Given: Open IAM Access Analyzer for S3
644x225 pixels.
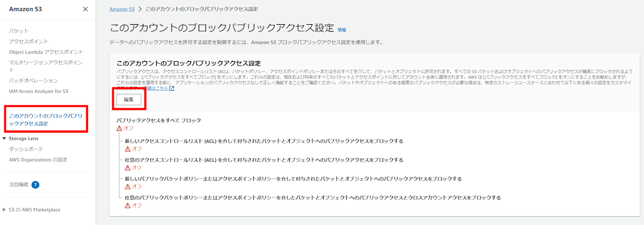Looking at the screenshot, I should 39,91.
